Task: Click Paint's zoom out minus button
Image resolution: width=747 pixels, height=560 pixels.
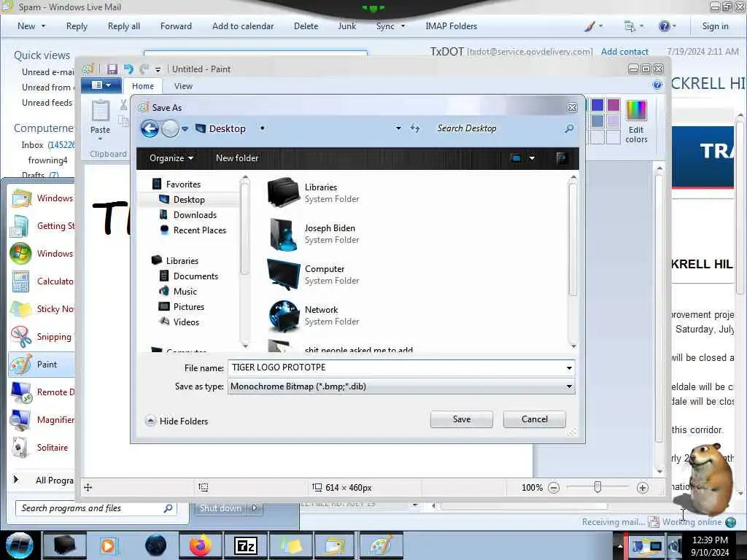Action: click(554, 488)
